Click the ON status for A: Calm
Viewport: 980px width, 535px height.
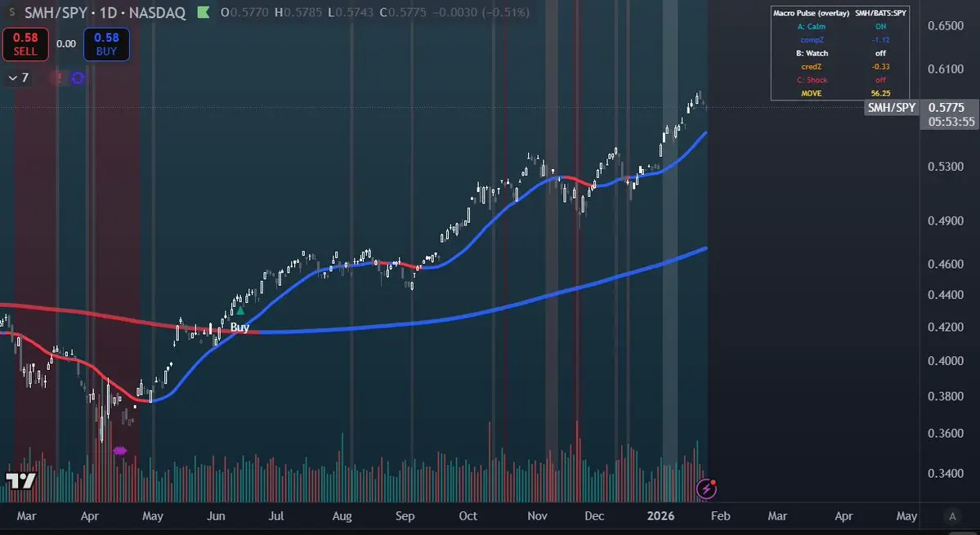880,27
